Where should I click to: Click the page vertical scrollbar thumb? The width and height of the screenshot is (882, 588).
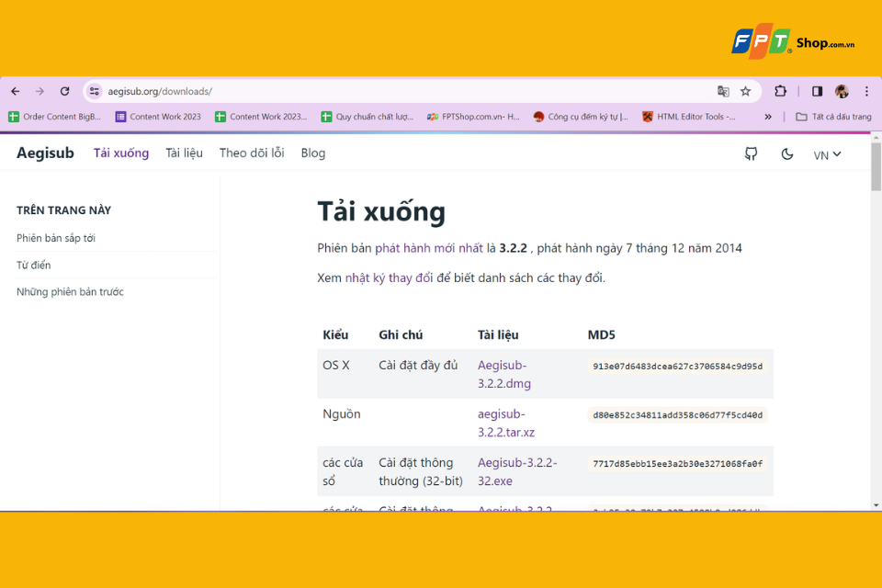[876, 166]
